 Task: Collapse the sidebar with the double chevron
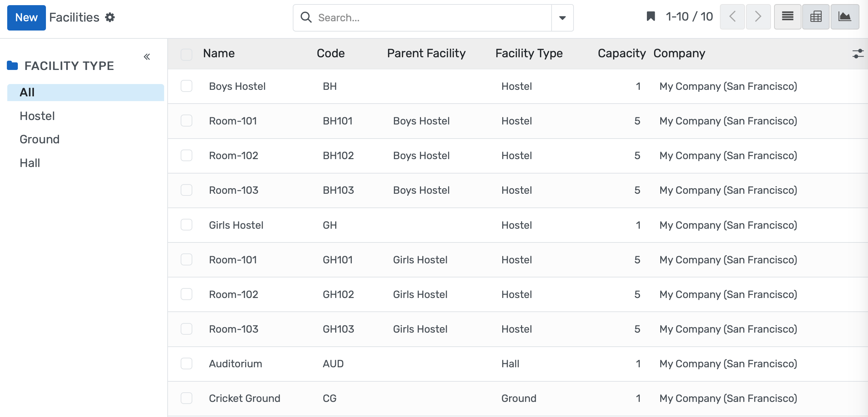147,57
